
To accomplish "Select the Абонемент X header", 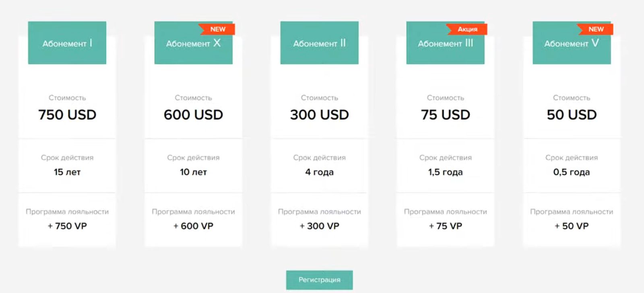I will pos(193,43).
